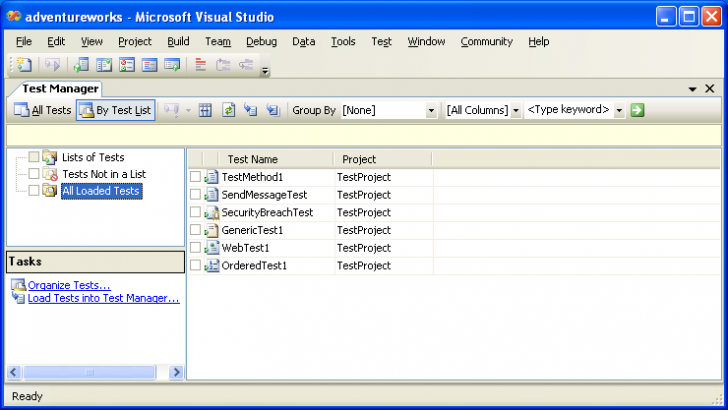Click the unit test icon beside SendMessageTest

211,195
